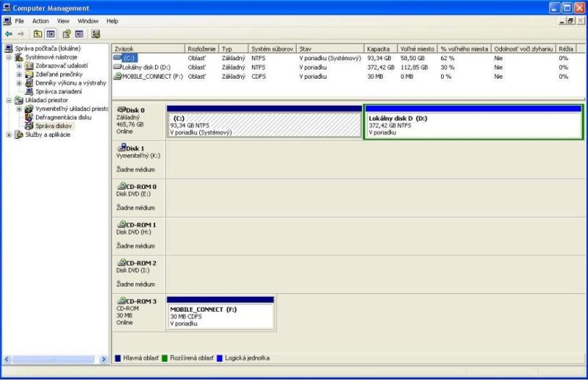Select the MOBILE_CONNECT (F:) volume row icon
Viewport: 588px width, 380px height.
point(118,76)
